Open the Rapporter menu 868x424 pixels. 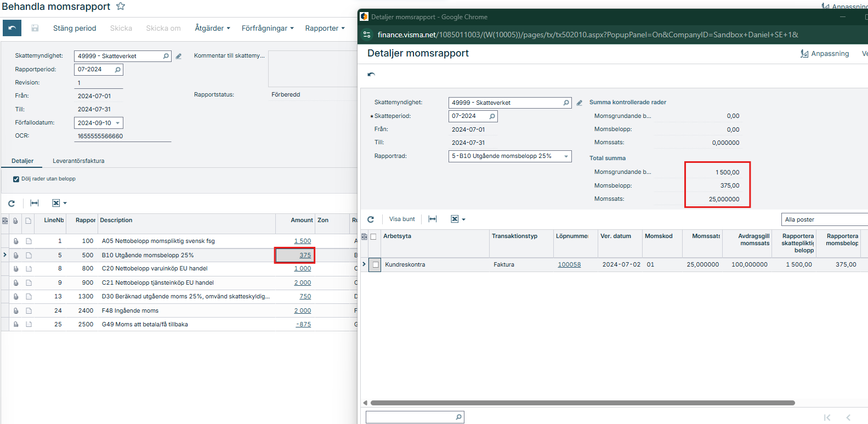coord(325,28)
